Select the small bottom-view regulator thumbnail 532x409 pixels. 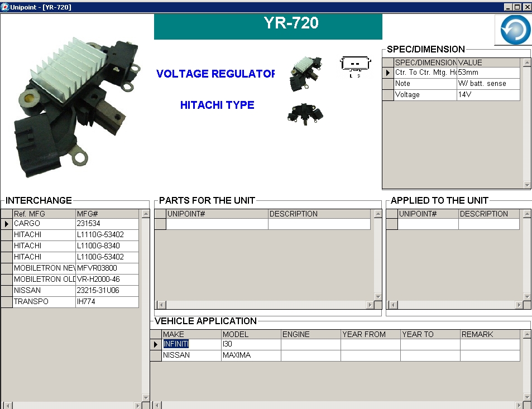[305, 114]
